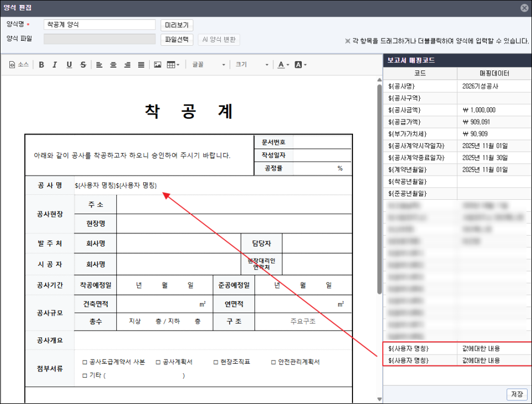The height and width of the screenshot is (404, 532).
Task: Click the 작성일자 value cell
Action: point(322,155)
